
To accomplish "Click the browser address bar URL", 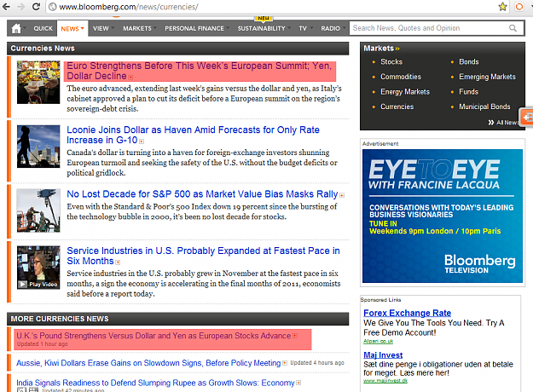I will tap(129, 7).
